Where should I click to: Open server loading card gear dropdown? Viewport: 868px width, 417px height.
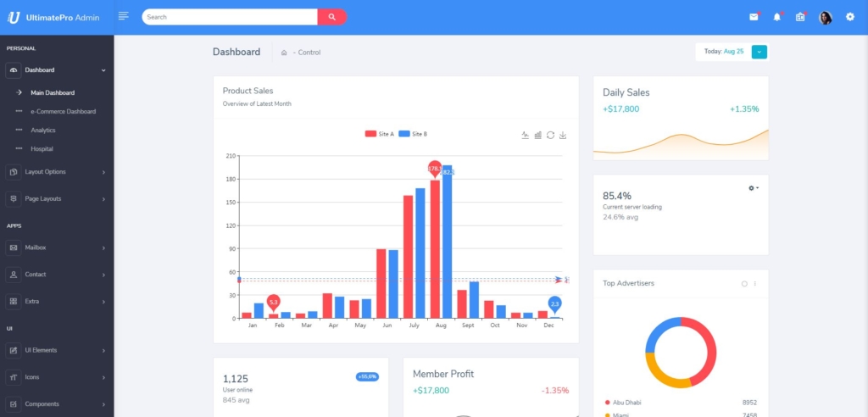(x=753, y=188)
